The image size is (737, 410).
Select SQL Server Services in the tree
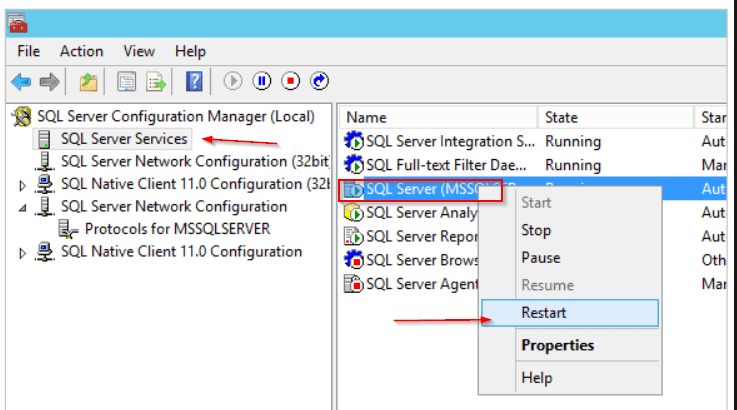pyautogui.click(x=124, y=139)
